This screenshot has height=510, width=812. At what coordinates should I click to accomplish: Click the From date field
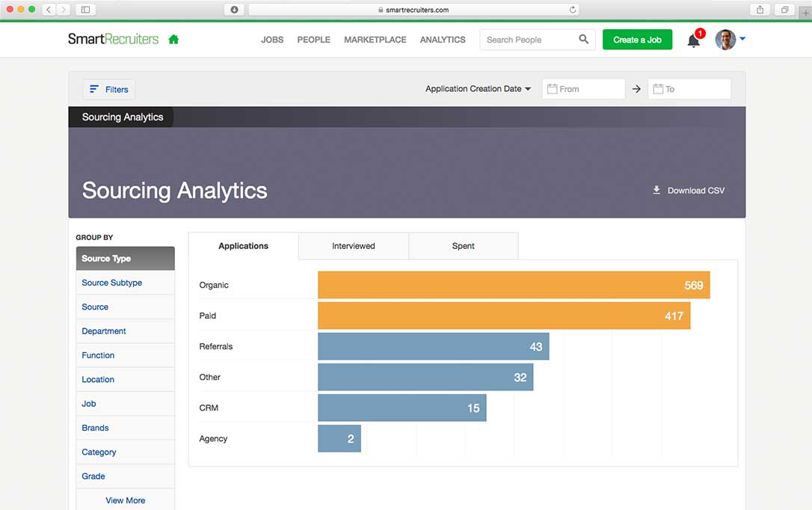(583, 89)
